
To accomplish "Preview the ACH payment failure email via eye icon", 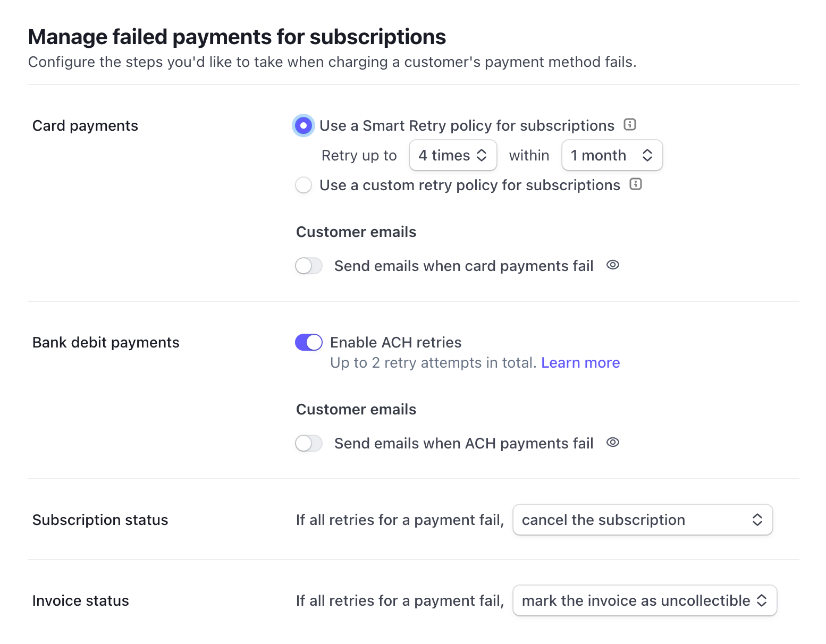I will (x=613, y=442).
